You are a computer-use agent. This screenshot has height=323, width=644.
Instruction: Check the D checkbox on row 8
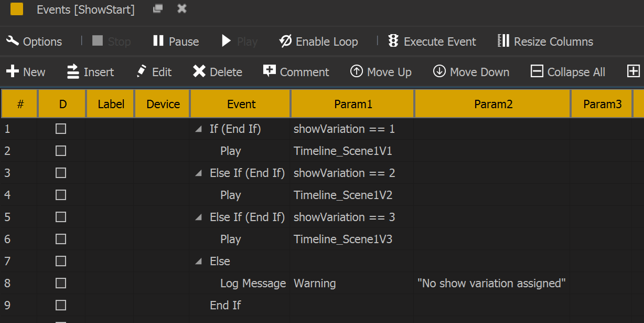pyautogui.click(x=61, y=283)
